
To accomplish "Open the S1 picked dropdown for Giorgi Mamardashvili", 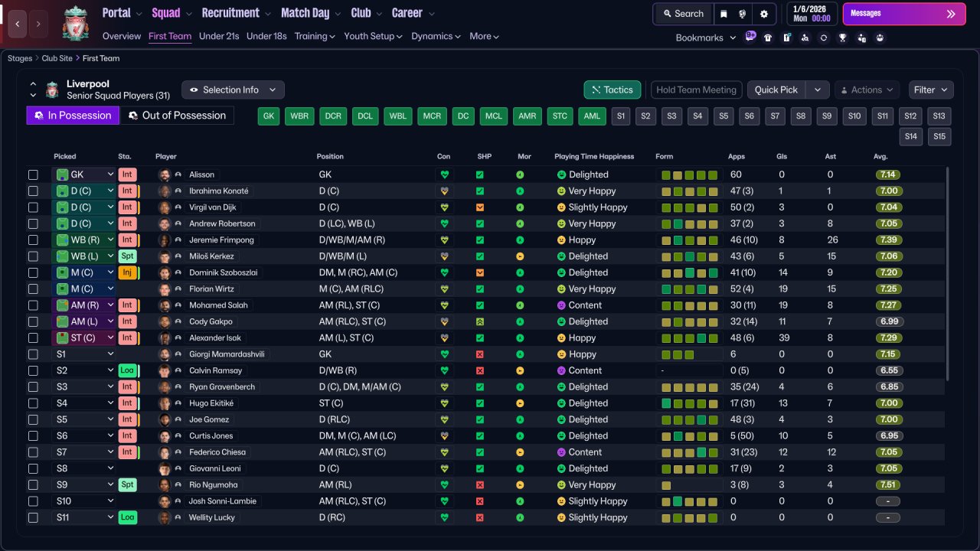I will [84, 354].
